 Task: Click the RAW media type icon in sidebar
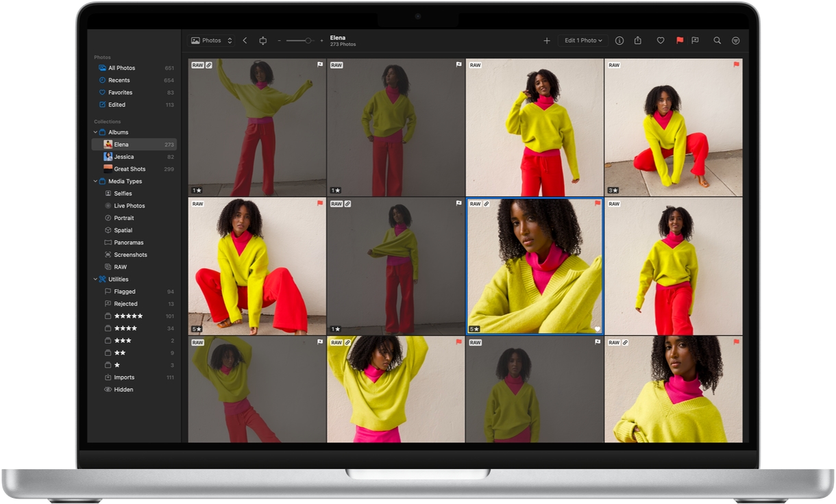[108, 267]
